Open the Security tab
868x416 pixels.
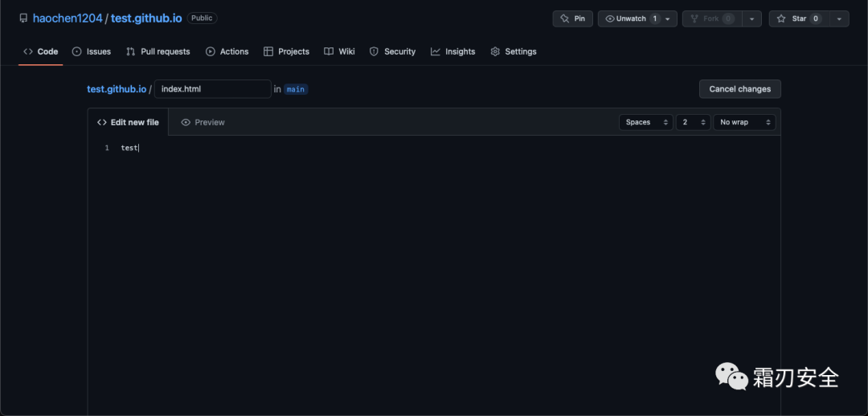click(x=392, y=51)
